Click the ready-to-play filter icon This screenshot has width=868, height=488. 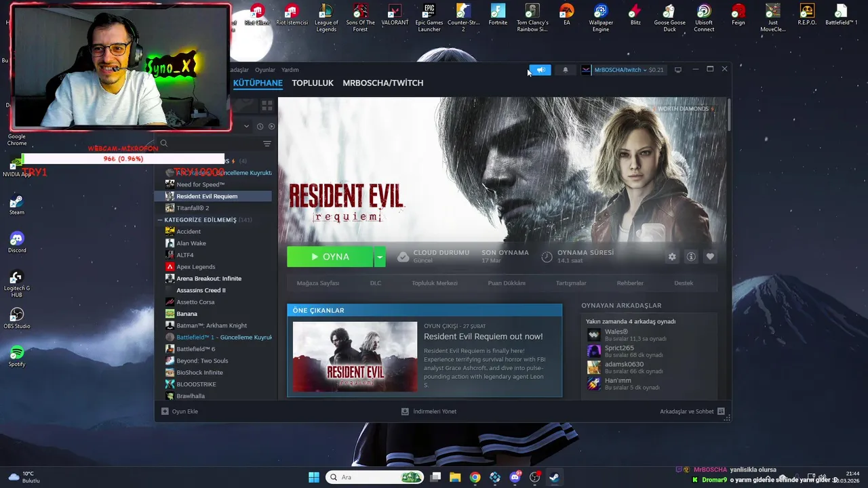(x=271, y=126)
